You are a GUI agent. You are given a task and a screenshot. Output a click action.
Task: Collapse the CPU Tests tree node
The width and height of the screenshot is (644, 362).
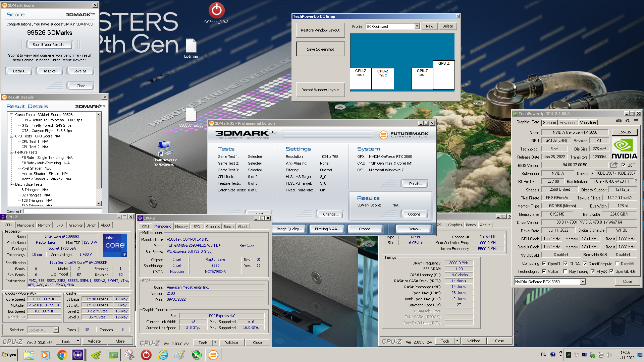11,136
